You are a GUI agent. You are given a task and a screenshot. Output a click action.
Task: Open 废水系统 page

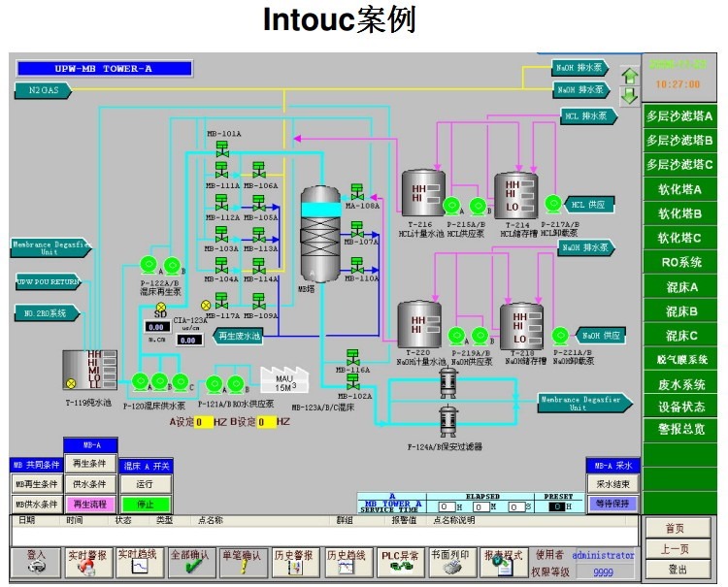[x=679, y=384]
